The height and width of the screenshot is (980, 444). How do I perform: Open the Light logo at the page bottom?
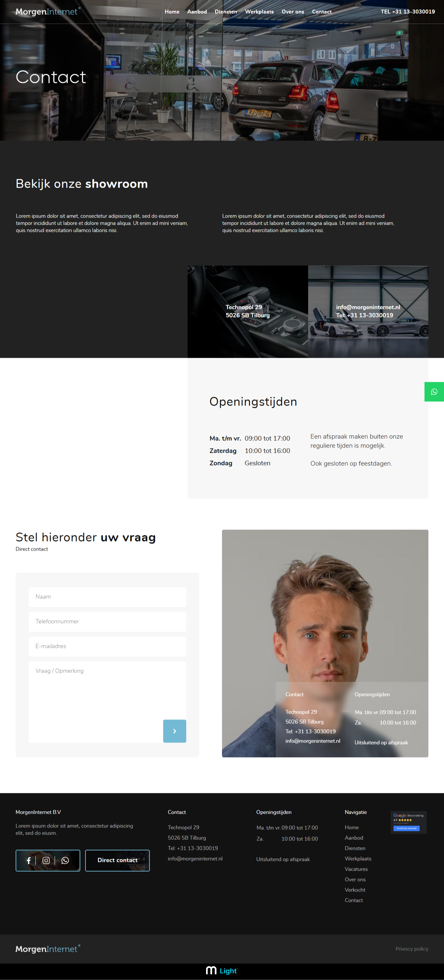(x=222, y=971)
